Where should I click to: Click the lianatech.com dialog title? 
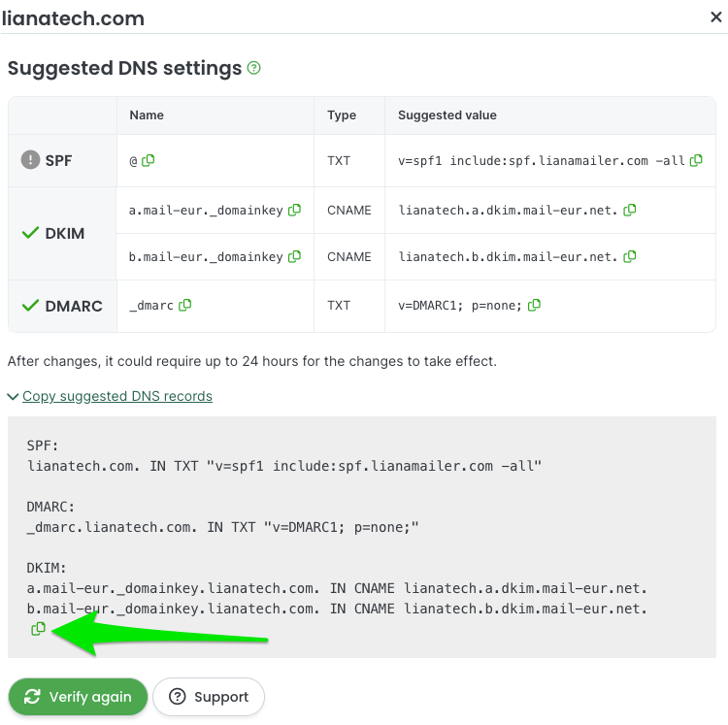pyautogui.click(x=74, y=18)
